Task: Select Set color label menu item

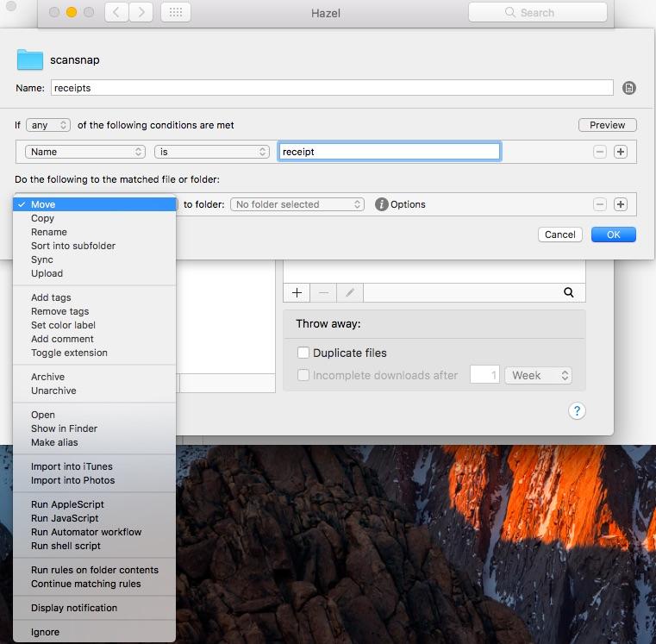Action: pos(63,325)
